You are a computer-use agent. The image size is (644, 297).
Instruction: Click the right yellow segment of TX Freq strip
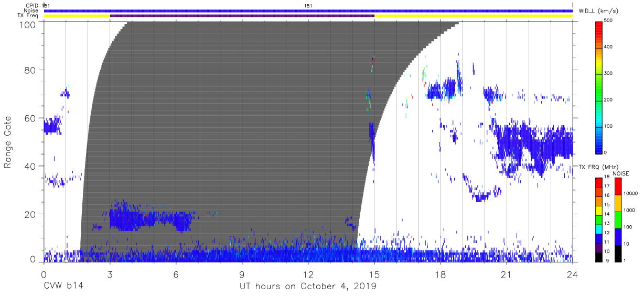pyautogui.click(x=474, y=16)
